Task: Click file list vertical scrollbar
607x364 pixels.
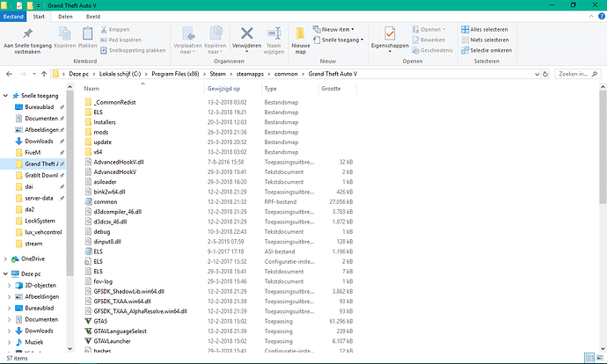Action: [x=603, y=147]
